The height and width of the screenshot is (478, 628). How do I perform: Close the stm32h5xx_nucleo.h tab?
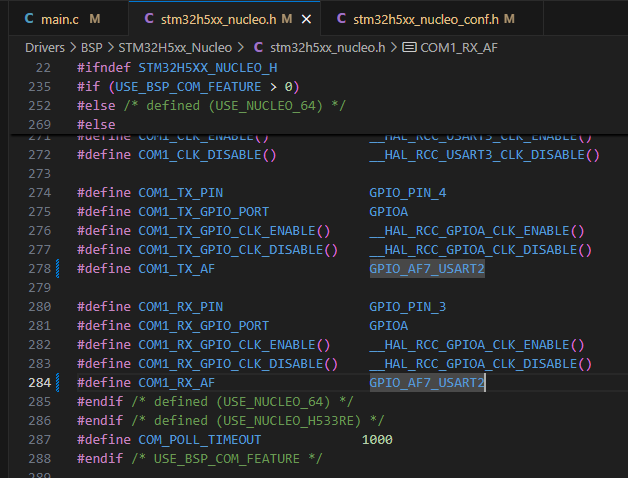(306, 19)
